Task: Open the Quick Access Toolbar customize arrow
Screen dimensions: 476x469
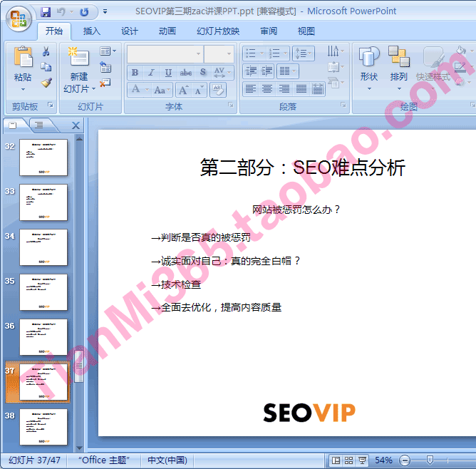Action: click(105, 11)
